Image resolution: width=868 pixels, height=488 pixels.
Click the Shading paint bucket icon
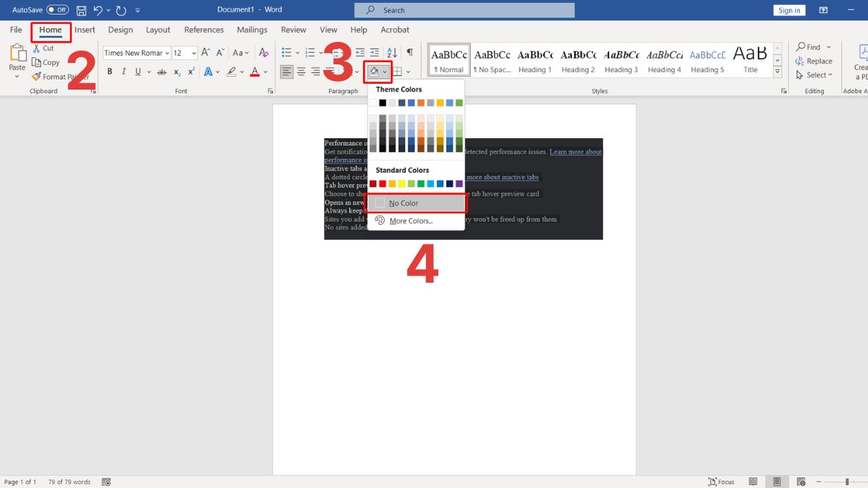coord(374,72)
